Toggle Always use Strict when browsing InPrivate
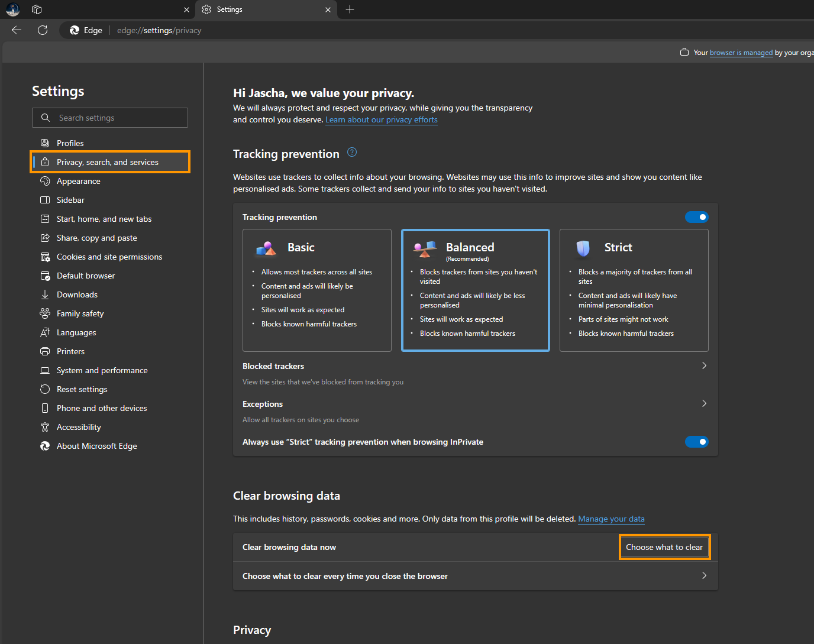This screenshot has width=814, height=644. click(697, 442)
